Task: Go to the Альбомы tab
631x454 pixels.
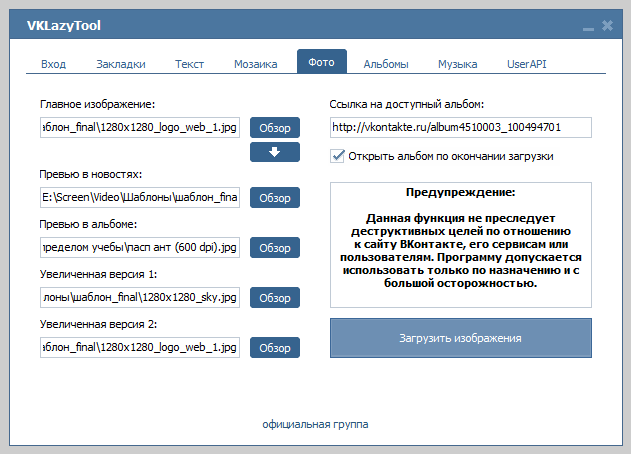Action: click(x=386, y=64)
